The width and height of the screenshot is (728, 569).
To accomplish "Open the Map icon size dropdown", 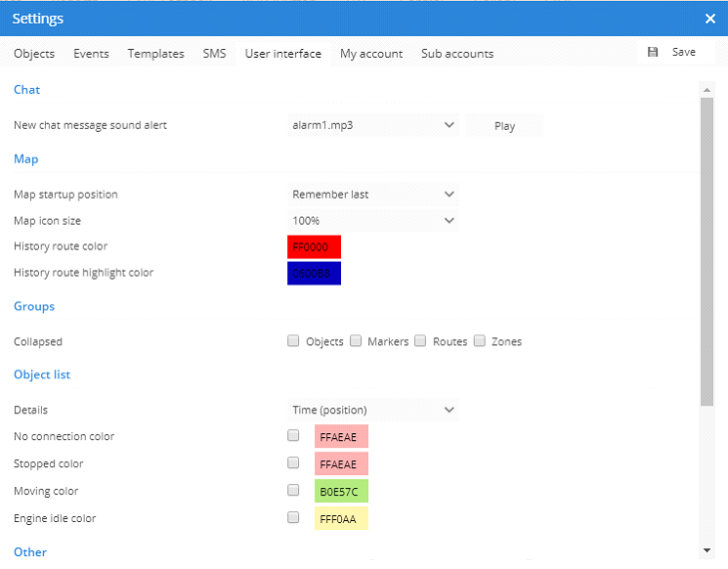I will click(373, 221).
